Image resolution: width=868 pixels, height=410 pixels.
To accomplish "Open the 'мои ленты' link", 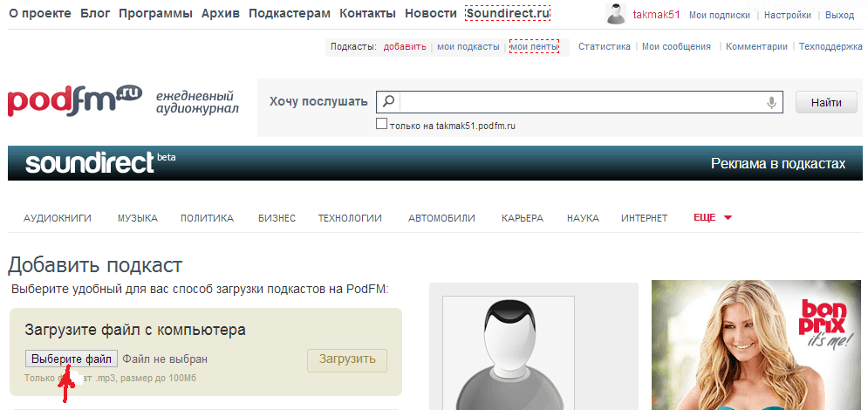I will (x=534, y=46).
